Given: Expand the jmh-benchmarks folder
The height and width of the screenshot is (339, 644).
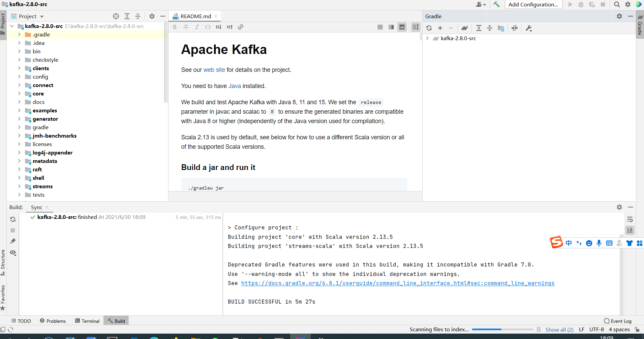Looking at the screenshot, I should tap(19, 136).
